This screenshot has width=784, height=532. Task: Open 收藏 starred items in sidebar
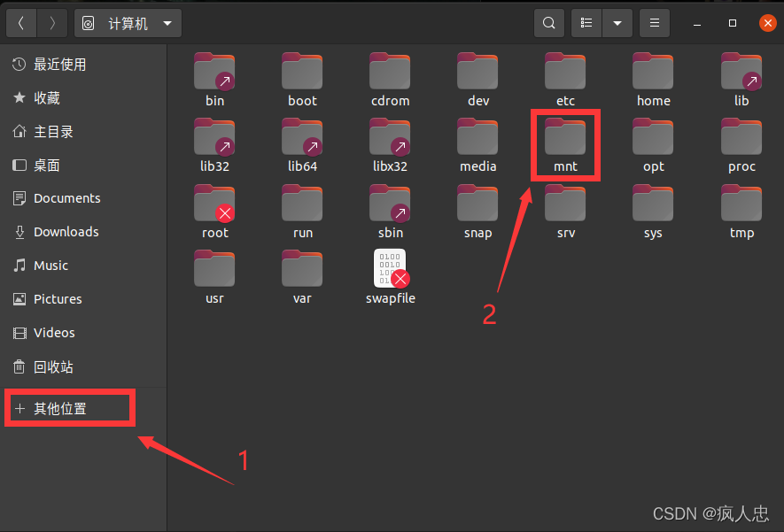pos(83,98)
